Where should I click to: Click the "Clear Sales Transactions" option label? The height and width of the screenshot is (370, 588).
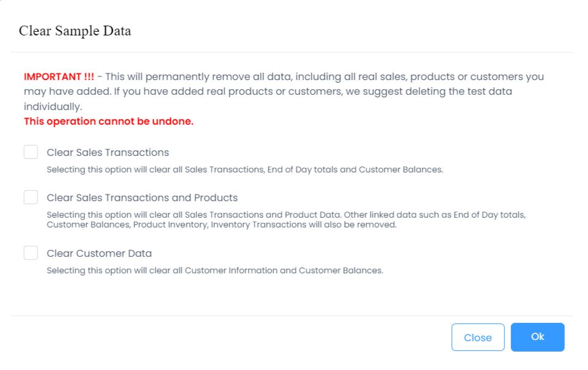(108, 152)
